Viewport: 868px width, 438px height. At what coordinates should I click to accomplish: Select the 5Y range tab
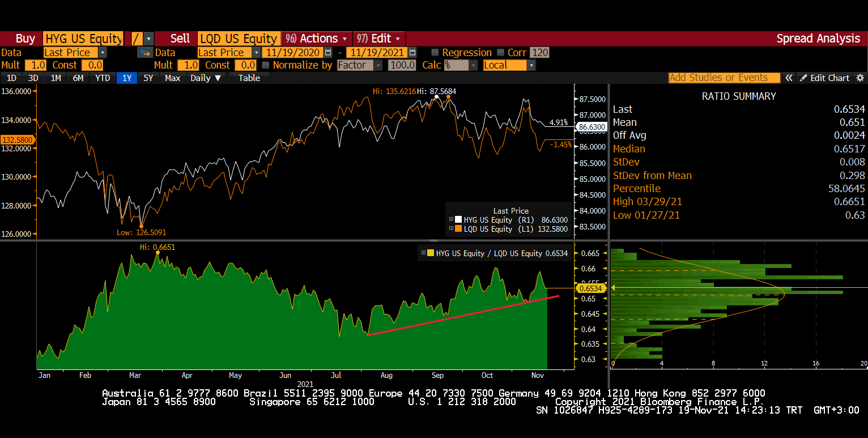point(148,78)
